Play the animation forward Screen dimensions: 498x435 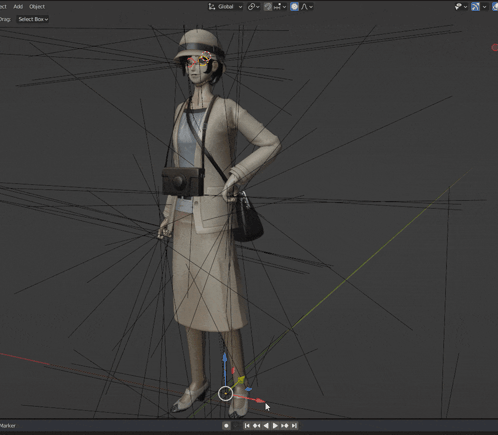275,426
